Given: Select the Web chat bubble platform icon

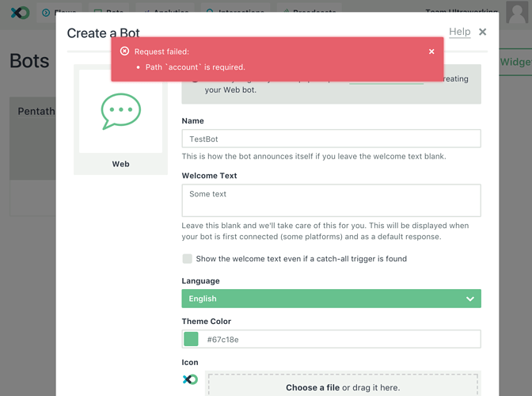Looking at the screenshot, I should pos(120,112).
